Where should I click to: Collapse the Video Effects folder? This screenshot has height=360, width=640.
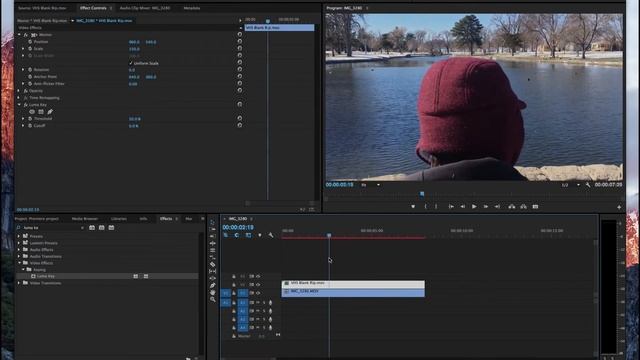tap(19, 263)
